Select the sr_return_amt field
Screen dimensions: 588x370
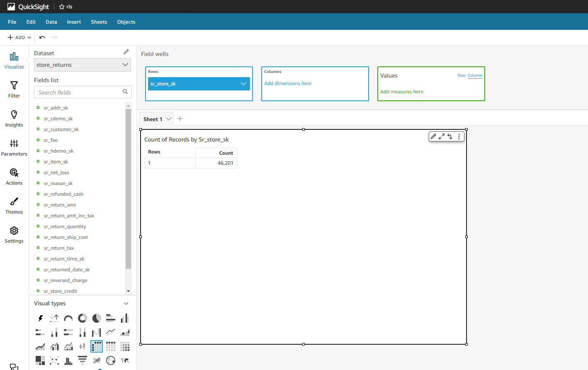(x=60, y=205)
